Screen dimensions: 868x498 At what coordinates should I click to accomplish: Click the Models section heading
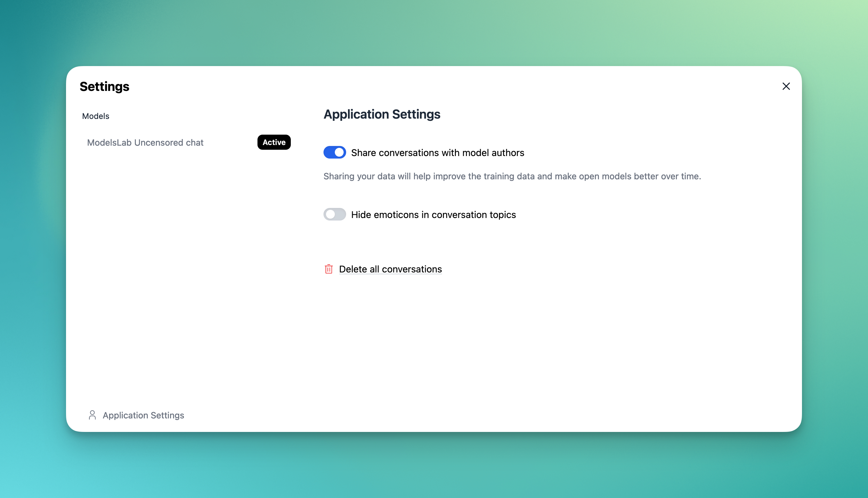[96, 116]
